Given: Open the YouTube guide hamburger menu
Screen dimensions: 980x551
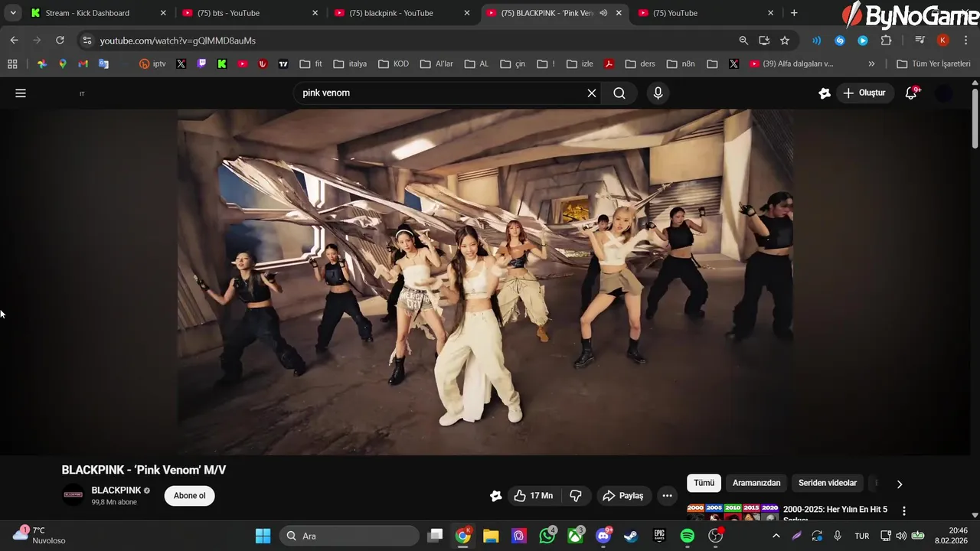Looking at the screenshot, I should point(21,93).
